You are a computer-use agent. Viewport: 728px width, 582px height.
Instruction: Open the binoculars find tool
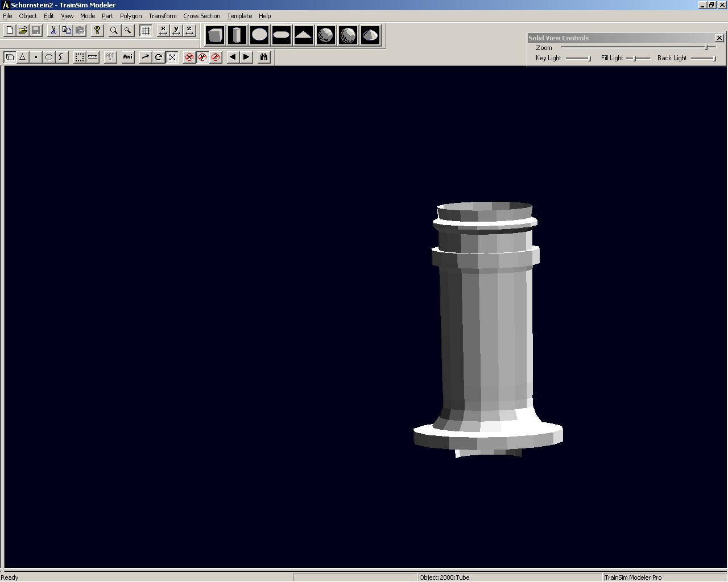[x=263, y=57]
